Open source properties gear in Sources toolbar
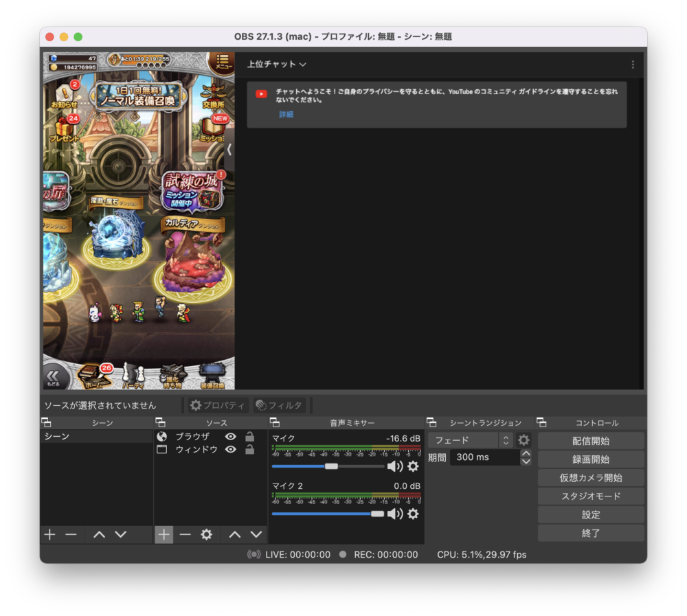The height and width of the screenshot is (616, 687). click(x=206, y=534)
